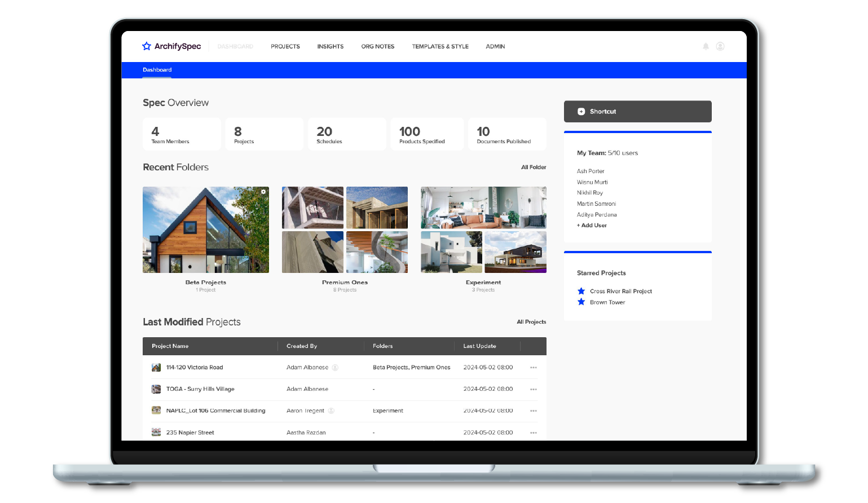The width and height of the screenshot is (868, 503).
Task: Open more options for 114-120 Victoria Road
Action: [534, 368]
